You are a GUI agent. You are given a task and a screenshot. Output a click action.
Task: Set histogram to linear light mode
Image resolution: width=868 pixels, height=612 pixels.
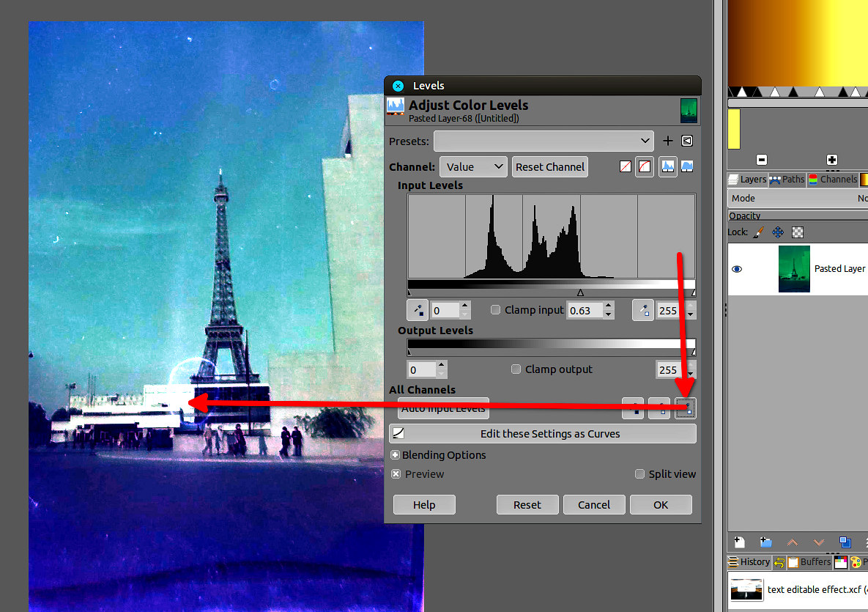626,166
